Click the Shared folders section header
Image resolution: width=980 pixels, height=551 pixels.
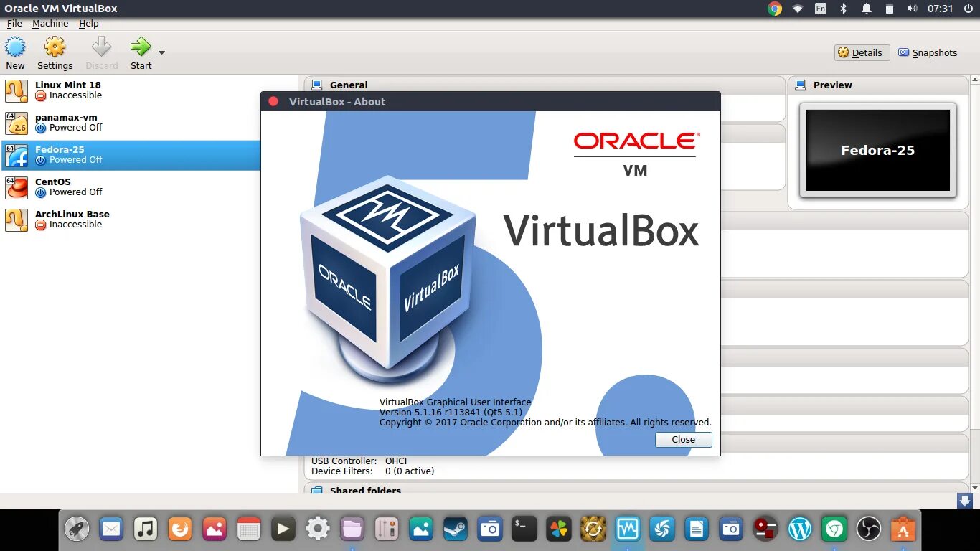[x=365, y=490]
